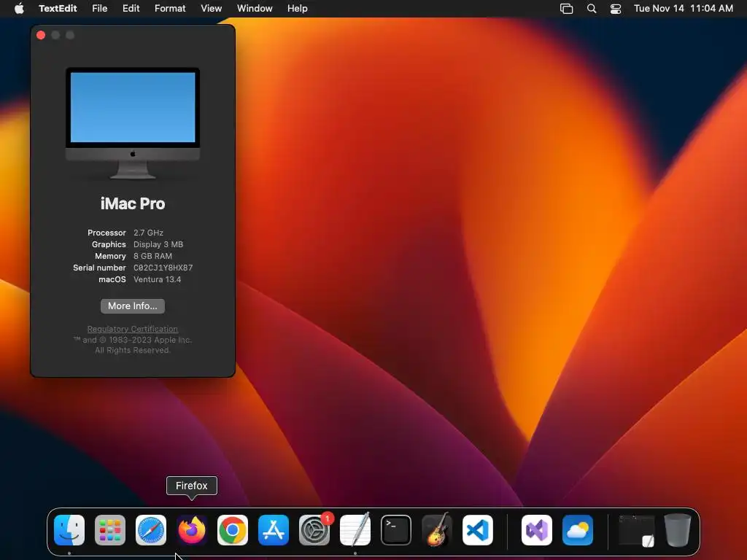
Task: Click the More Info... button
Action: coord(133,306)
